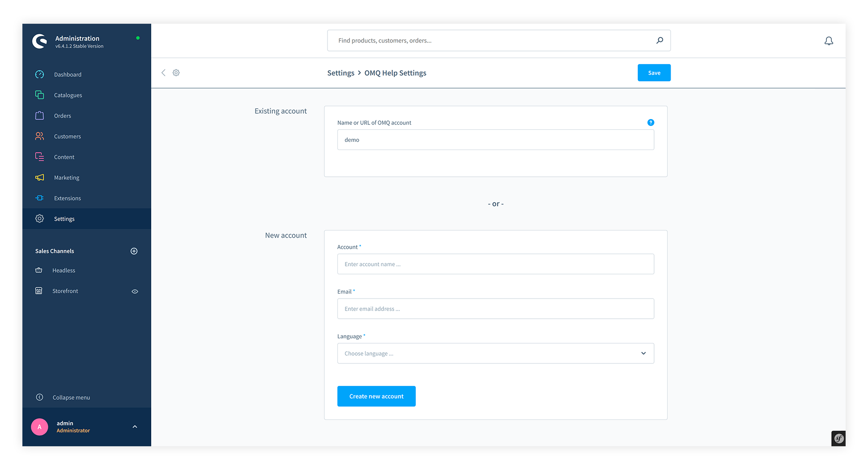Click the OMQ Help Settings title

tap(395, 73)
